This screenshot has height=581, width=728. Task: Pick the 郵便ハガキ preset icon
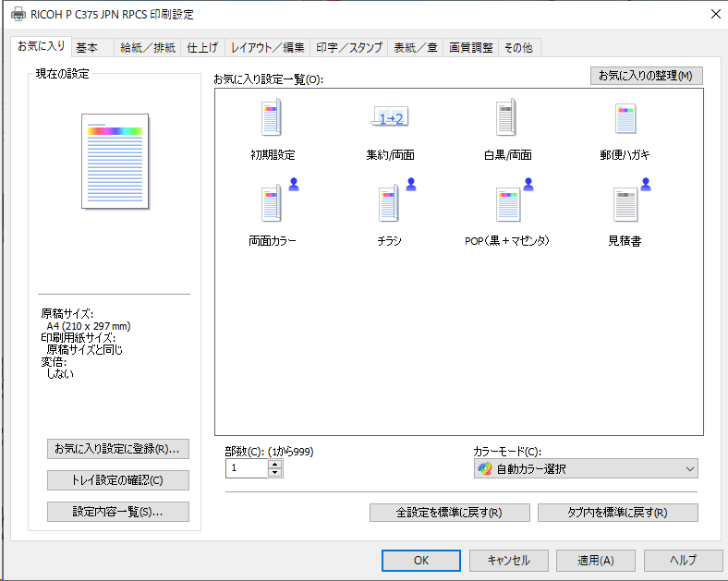tap(625, 120)
